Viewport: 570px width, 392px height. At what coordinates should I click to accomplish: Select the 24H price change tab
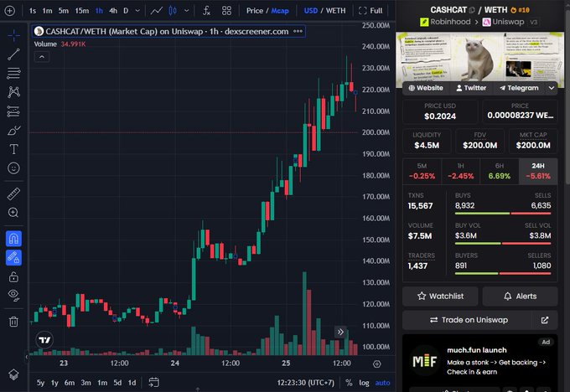(x=538, y=171)
